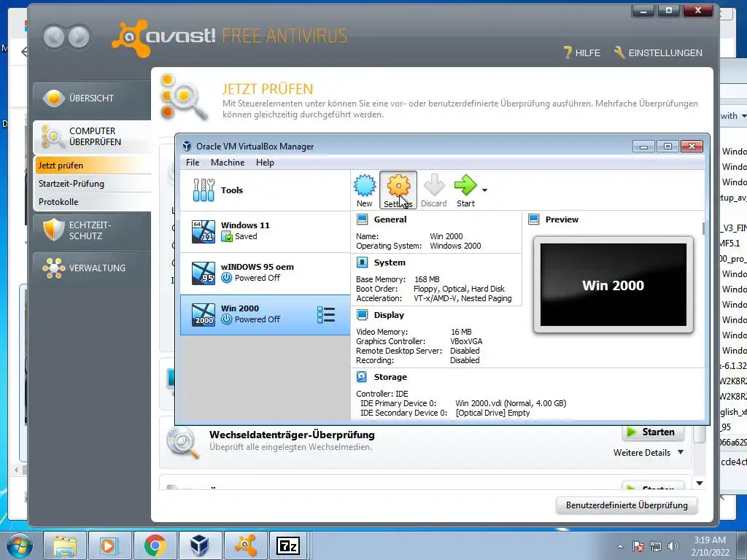Screen dimensions: 747x560
Task: Open avast COMPUTER ÜBERPRÜFEN section
Action: 91,136
